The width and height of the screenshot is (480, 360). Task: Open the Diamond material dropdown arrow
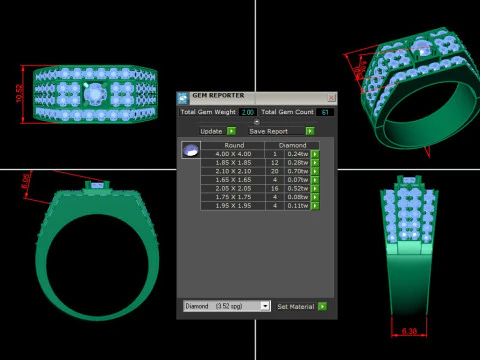click(265, 306)
